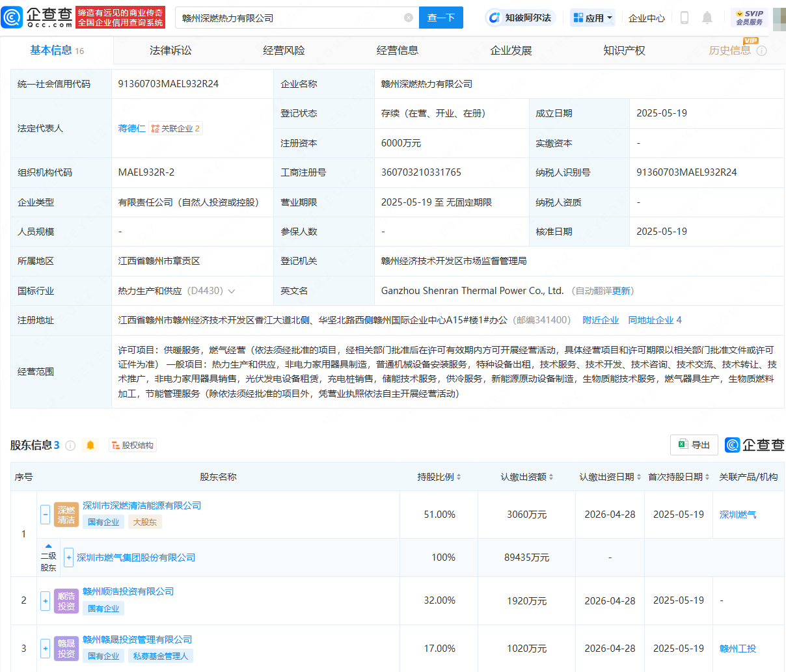Export shareholder list with 导出 button

pos(694,445)
